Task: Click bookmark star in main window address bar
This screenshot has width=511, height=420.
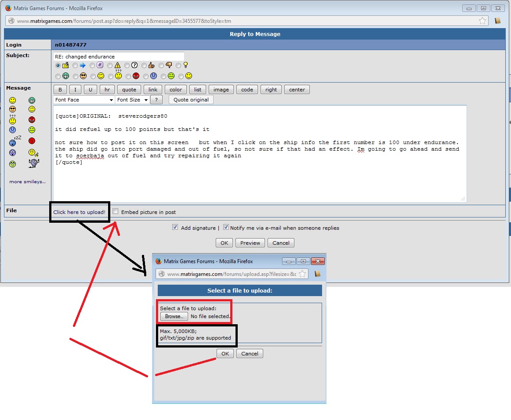Action: click(482, 21)
